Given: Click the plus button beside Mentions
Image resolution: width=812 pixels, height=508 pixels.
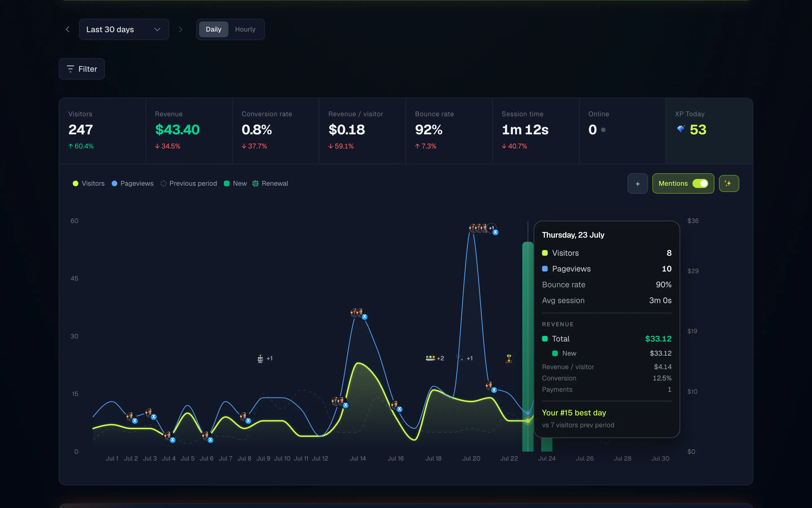Looking at the screenshot, I should pos(637,183).
